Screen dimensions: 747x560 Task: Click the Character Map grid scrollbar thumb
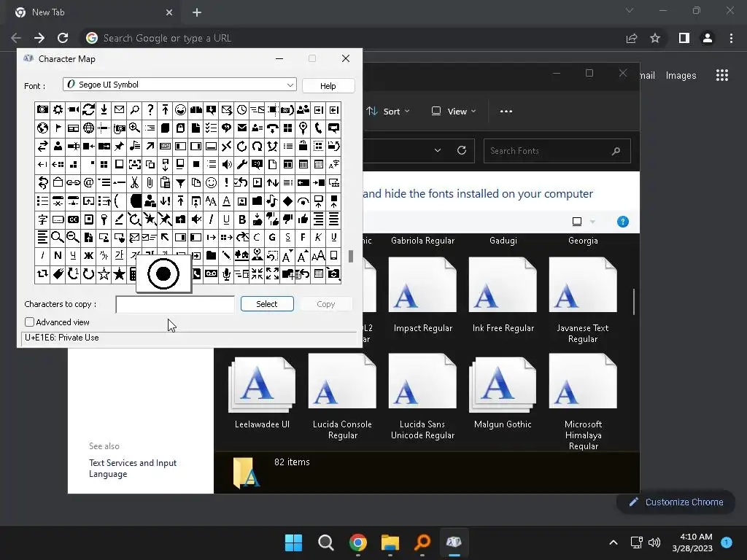coord(351,256)
